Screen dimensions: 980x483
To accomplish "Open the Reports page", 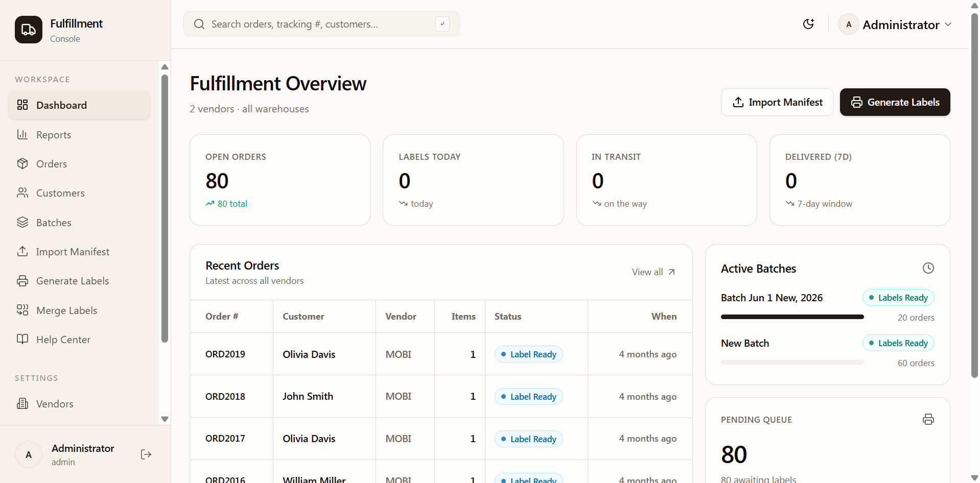I will pos(79,135).
